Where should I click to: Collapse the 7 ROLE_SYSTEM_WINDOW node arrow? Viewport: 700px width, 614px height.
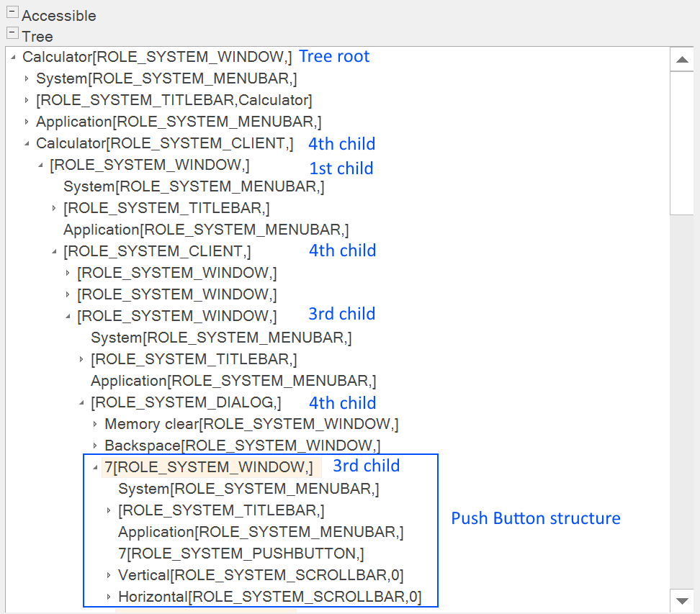click(95, 467)
